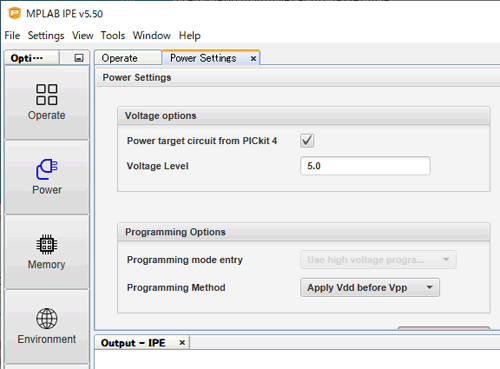The height and width of the screenshot is (369, 500).
Task: Click the Programming Options section header
Action: tap(304, 232)
